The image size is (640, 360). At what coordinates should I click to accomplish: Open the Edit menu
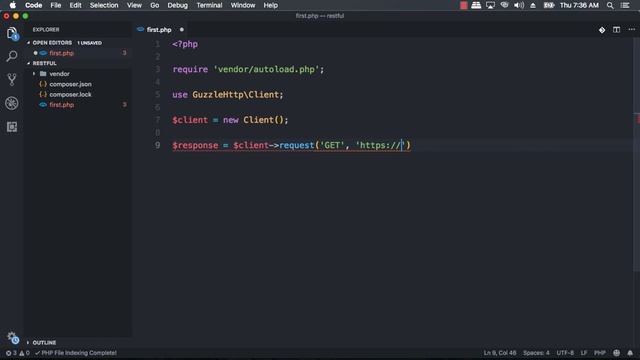pyautogui.click(x=75, y=5)
